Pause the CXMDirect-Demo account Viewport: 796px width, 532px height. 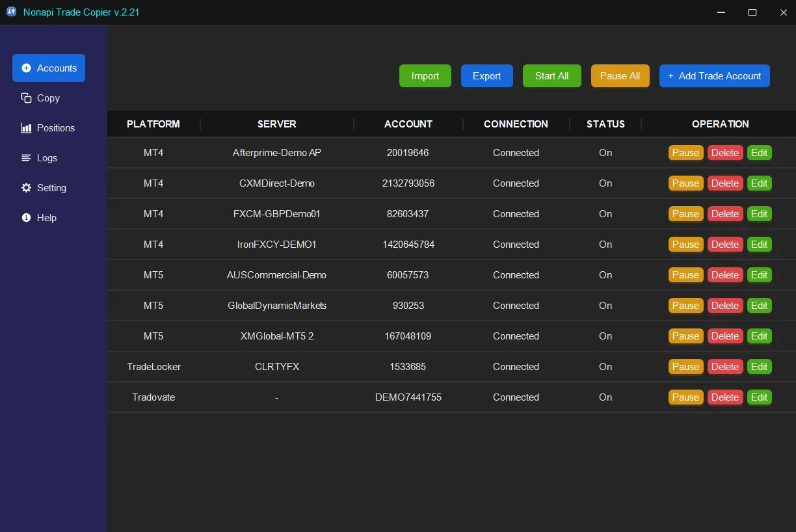(685, 183)
